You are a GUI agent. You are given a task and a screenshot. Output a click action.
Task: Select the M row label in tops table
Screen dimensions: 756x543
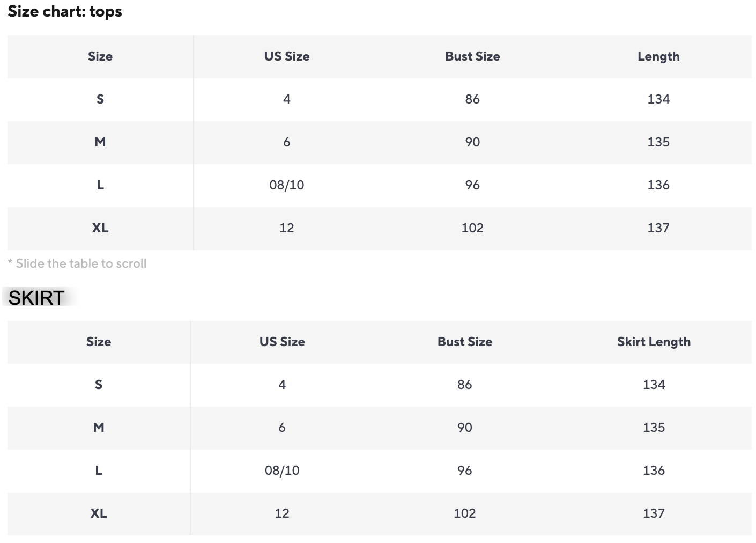[x=100, y=142]
